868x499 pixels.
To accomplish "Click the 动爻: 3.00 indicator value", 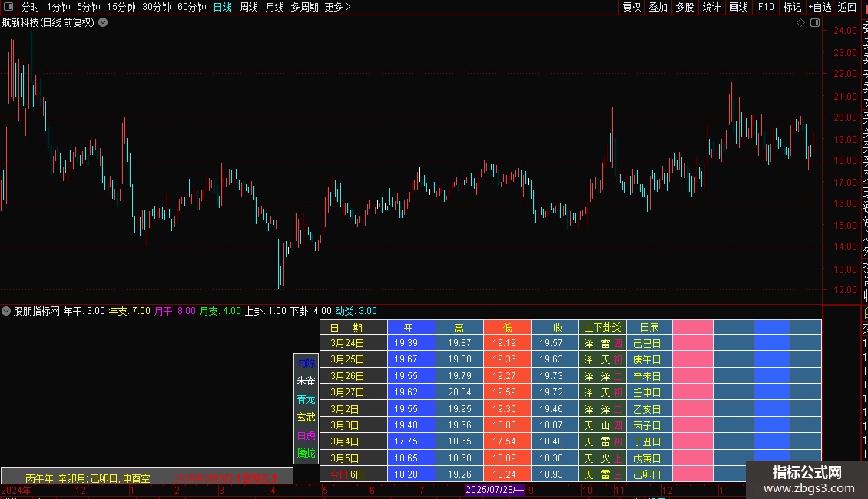I will point(356,311).
